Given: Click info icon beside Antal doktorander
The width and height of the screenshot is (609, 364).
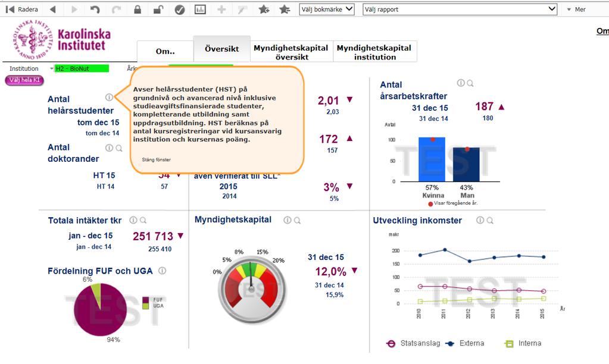Looking at the screenshot, I should (109, 148).
